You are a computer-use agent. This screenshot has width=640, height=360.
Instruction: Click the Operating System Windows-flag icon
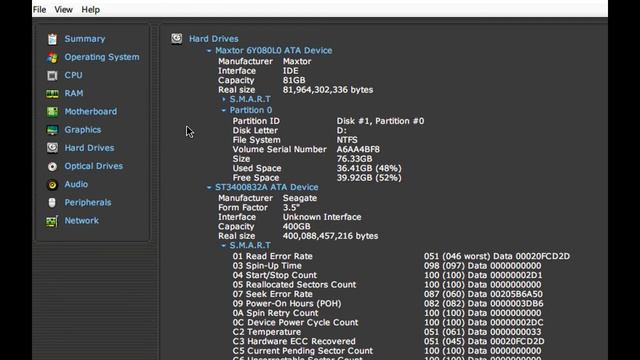(52, 58)
